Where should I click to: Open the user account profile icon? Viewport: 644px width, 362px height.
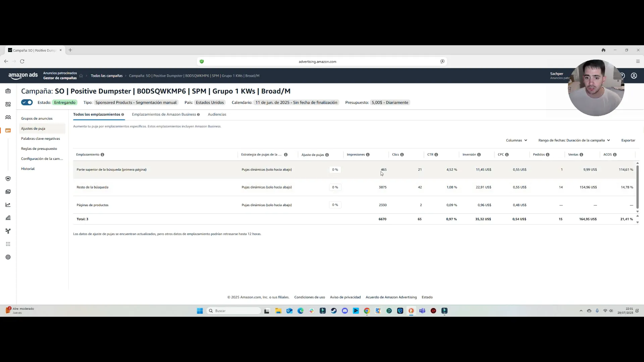click(634, 76)
